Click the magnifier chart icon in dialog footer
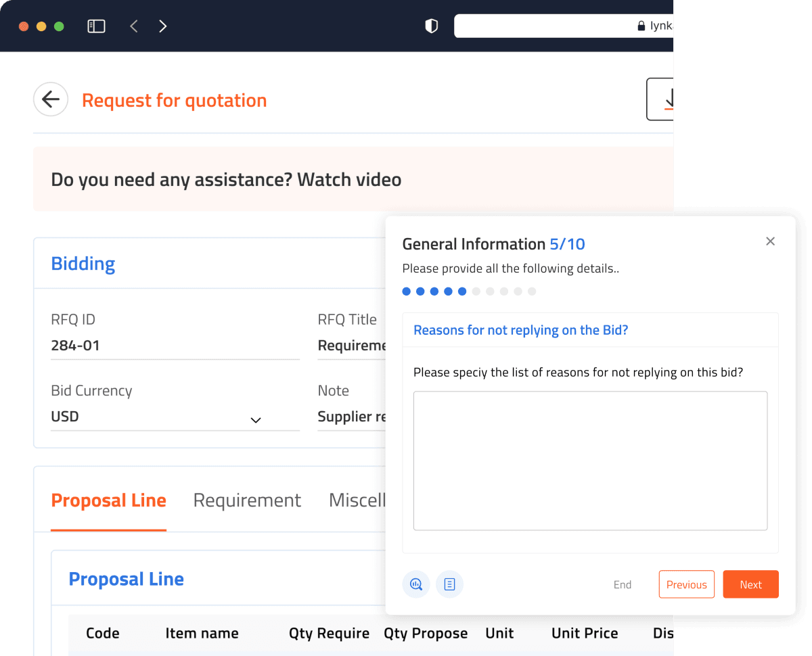812x656 pixels. pyautogui.click(x=416, y=584)
